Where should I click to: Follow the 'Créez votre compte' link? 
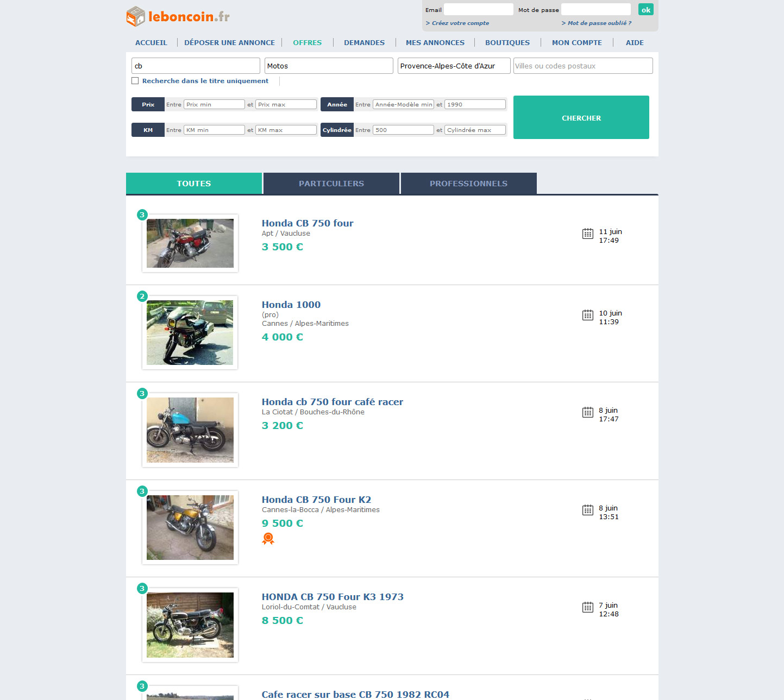click(x=459, y=23)
